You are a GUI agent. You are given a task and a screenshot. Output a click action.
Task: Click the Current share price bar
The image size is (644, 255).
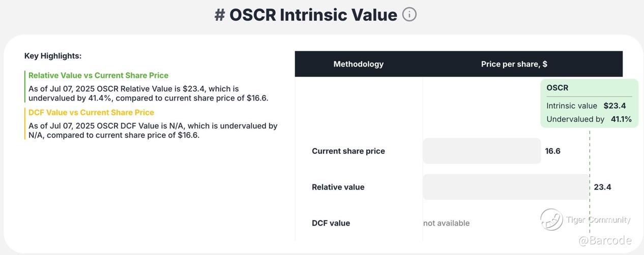coord(482,151)
